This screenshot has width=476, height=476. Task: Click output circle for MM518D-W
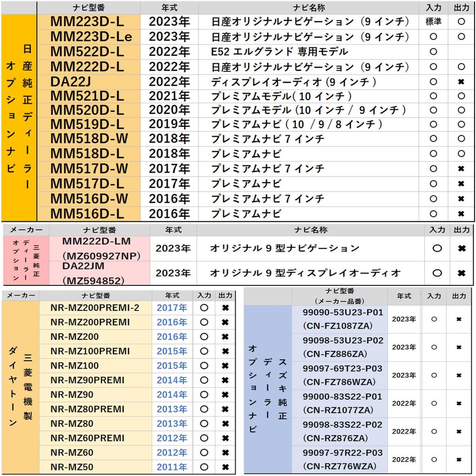click(461, 139)
